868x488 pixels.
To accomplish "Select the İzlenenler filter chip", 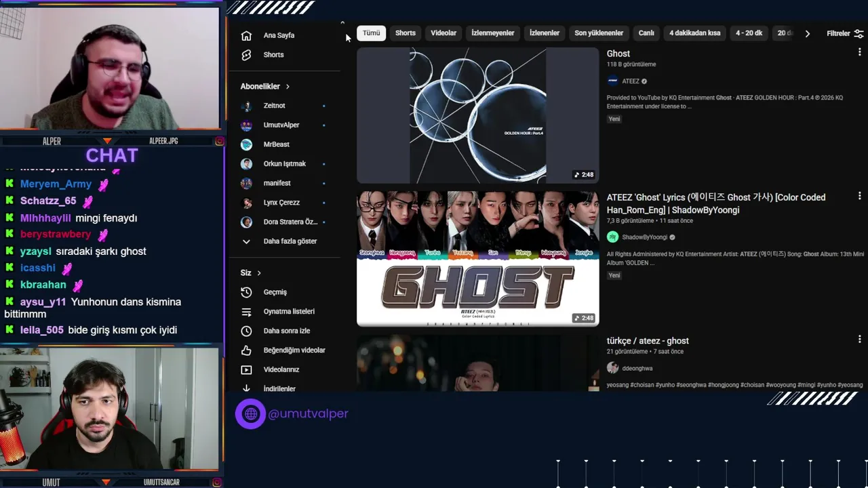I will (545, 33).
